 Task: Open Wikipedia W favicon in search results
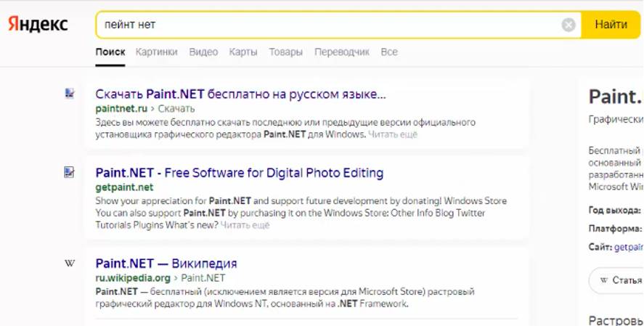pos(70,263)
